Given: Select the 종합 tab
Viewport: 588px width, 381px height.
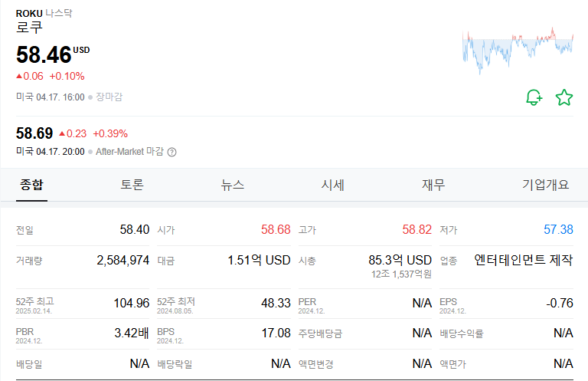Looking at the screenshot, I should point(31,185).
